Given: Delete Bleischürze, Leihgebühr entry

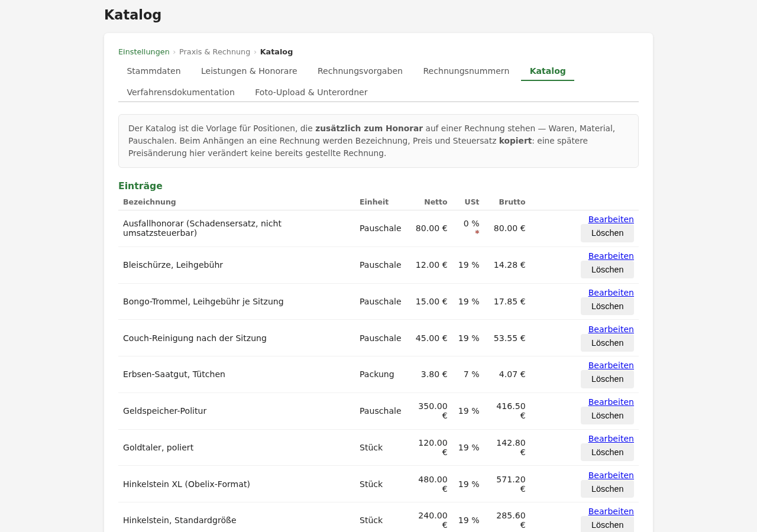Looking at the screenshot, I should coord(607,270).
